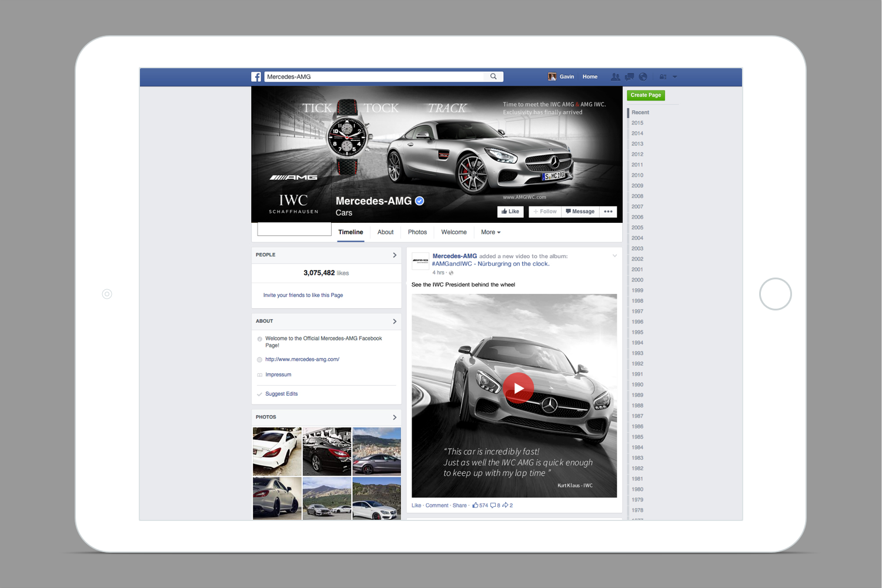Open the privacy shortcuts icon
The width and height of the screenshot is (882, 588).
tap(663, 77)
